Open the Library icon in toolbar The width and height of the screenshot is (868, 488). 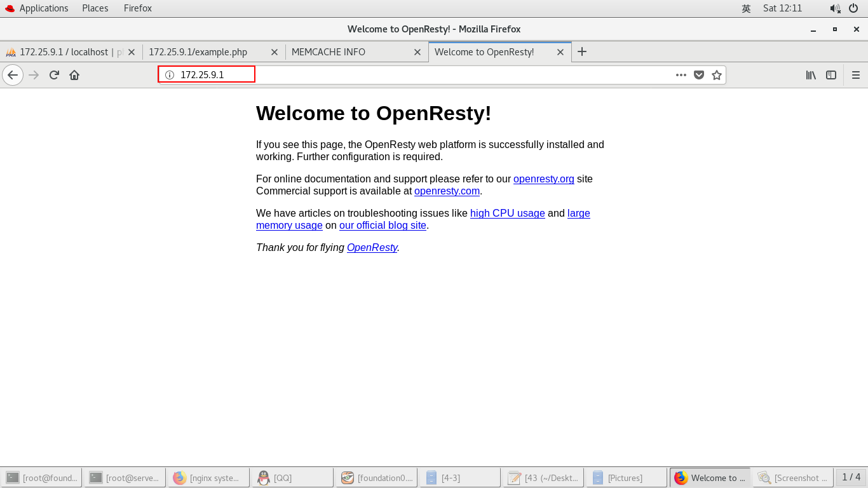(811, 75)
